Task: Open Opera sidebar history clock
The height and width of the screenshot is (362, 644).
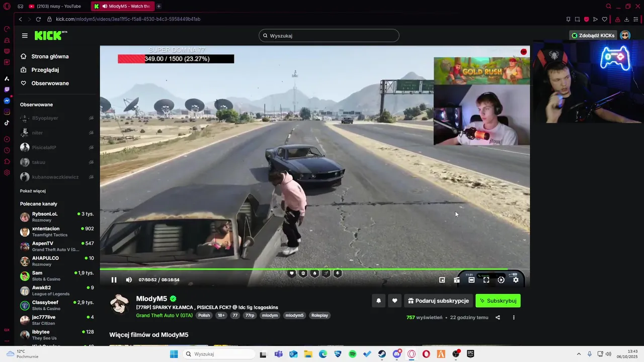Action: click(7, 150)
